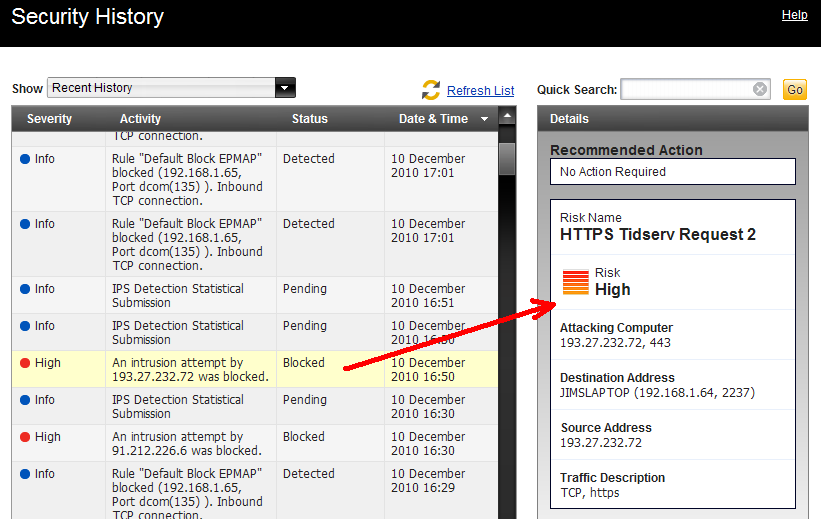821x519 pixels.
Task: Click Destination Address JIMSLAPTOP value
Action: 657,392
